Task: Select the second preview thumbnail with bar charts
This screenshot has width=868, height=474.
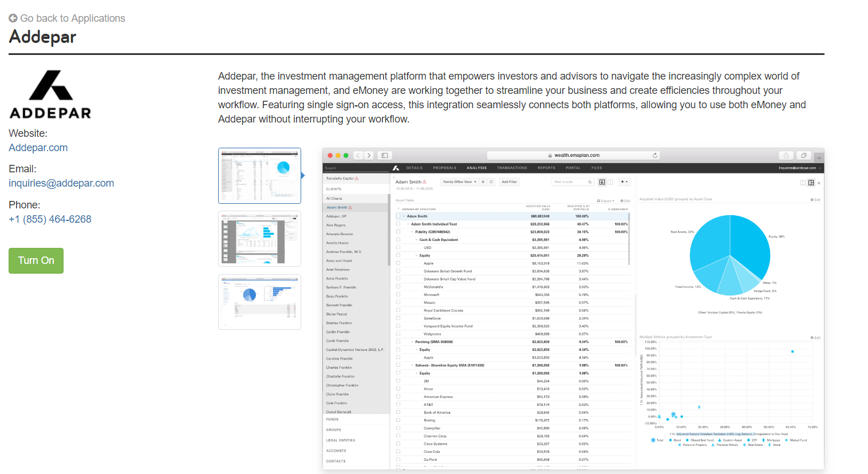Action: click(259, 239)
